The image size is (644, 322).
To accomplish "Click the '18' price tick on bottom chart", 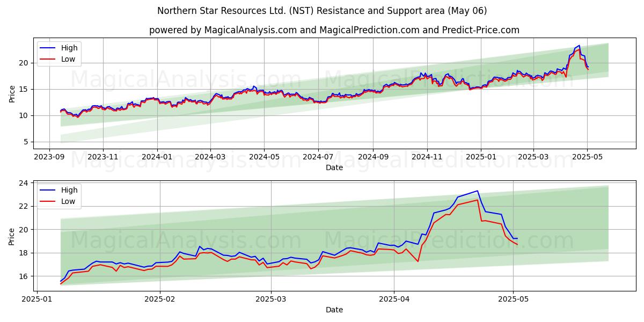I will point(25,253).
